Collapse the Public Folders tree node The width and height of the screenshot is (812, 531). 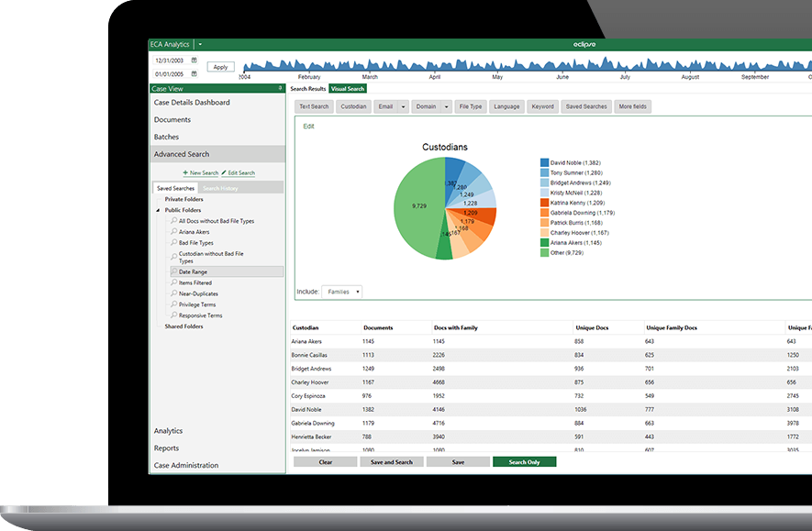pyautogui.click(x=158, y=210)
